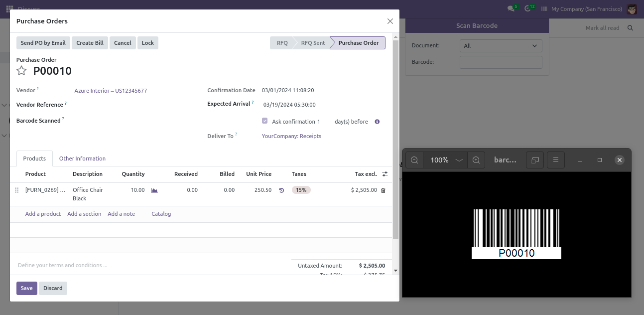Screen dimensions: 644x315
Task: Click the reminder info icon
Action: 377,122
